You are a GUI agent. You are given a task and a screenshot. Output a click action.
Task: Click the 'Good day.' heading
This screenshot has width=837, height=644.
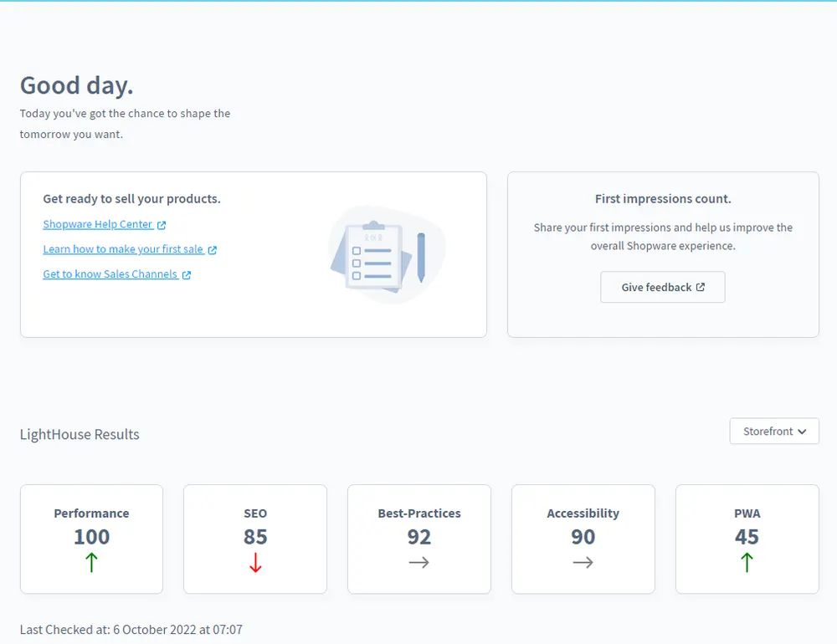(x=76, y=85)
